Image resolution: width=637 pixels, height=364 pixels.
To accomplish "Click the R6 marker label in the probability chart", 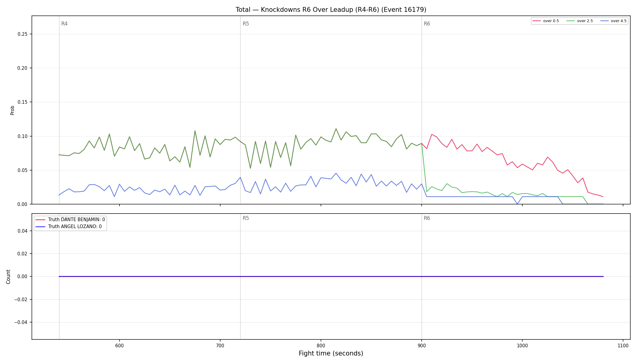I will click(427, 24).
